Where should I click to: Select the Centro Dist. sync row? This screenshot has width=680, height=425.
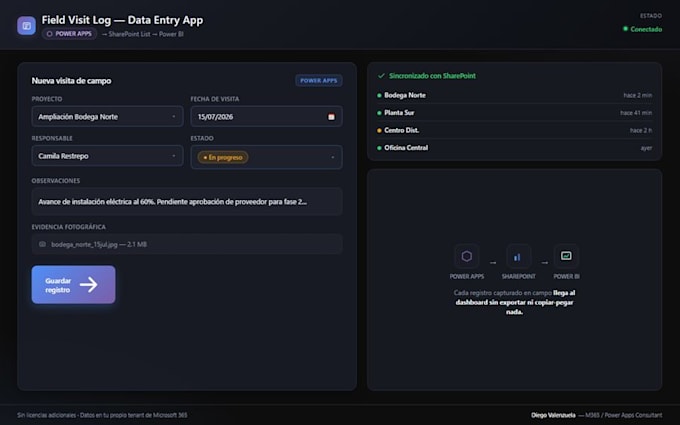click(514, 130)
